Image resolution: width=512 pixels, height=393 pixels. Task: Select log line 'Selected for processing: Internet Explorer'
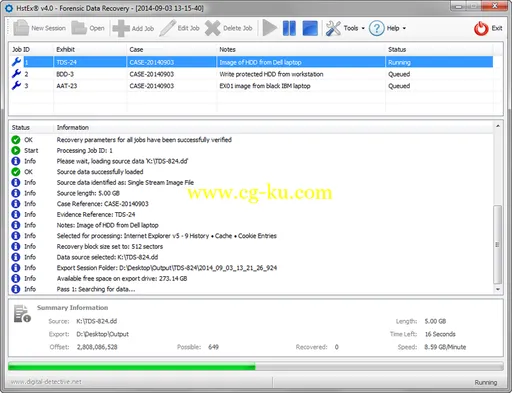click(x=167, y=236)
